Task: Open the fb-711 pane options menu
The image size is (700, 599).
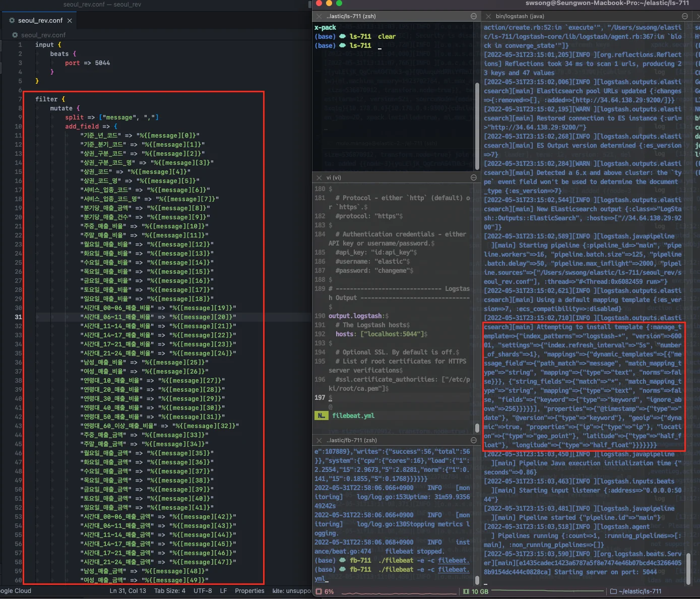Action: [x=474, y=440]
